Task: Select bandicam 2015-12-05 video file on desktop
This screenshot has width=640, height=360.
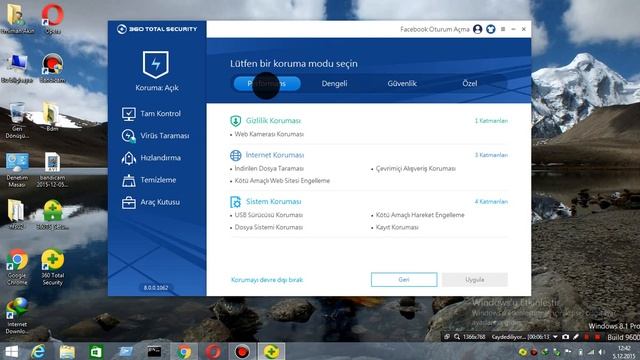Action: (x=53, y=169)
